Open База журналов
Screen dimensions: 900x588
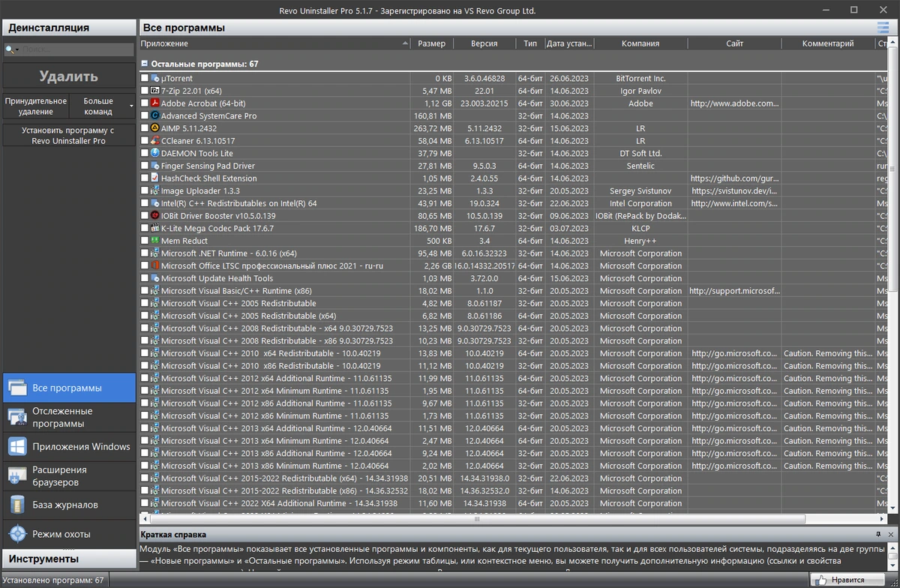[68, 505]
